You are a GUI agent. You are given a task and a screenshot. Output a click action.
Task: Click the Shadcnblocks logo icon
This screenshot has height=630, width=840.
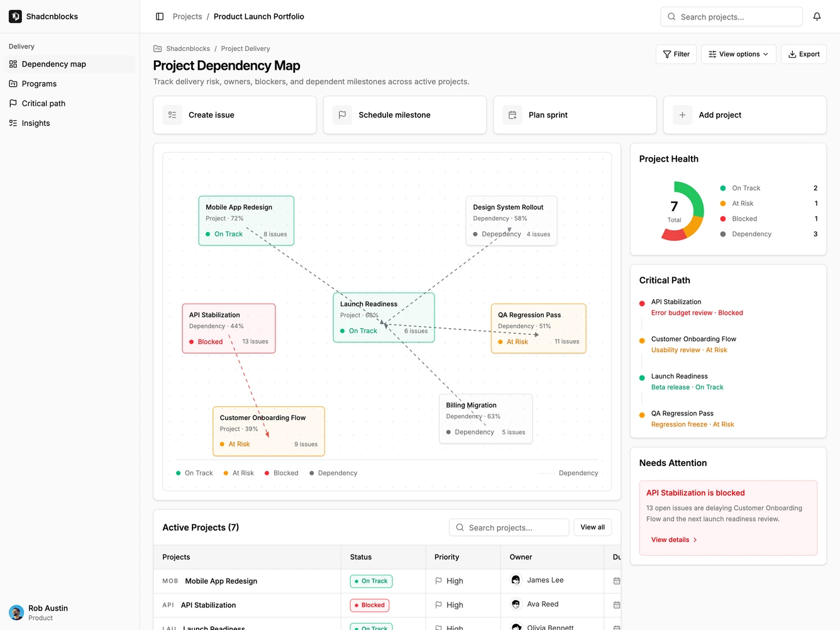pos(15,16)
